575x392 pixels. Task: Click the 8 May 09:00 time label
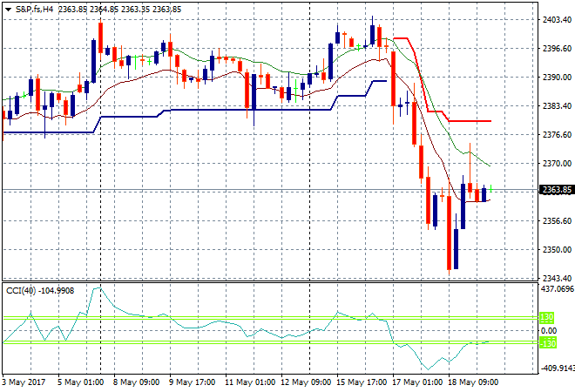[x=136, y=382]
